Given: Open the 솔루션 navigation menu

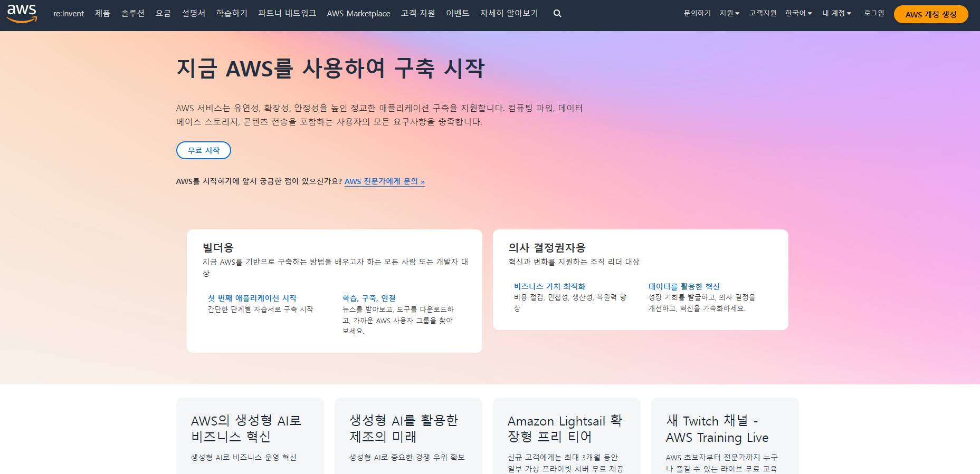Looking at the screenshot, I should point(132,14).
